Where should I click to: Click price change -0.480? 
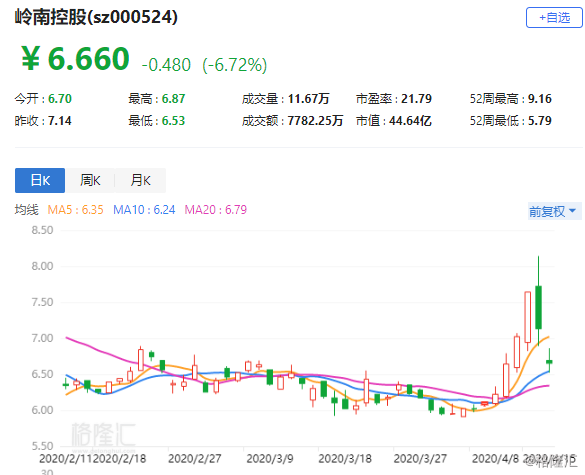coord(166,65)
